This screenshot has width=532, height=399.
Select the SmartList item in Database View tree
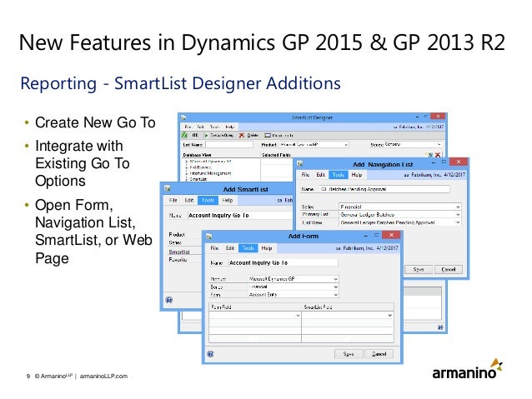click(x=198, y=179)
